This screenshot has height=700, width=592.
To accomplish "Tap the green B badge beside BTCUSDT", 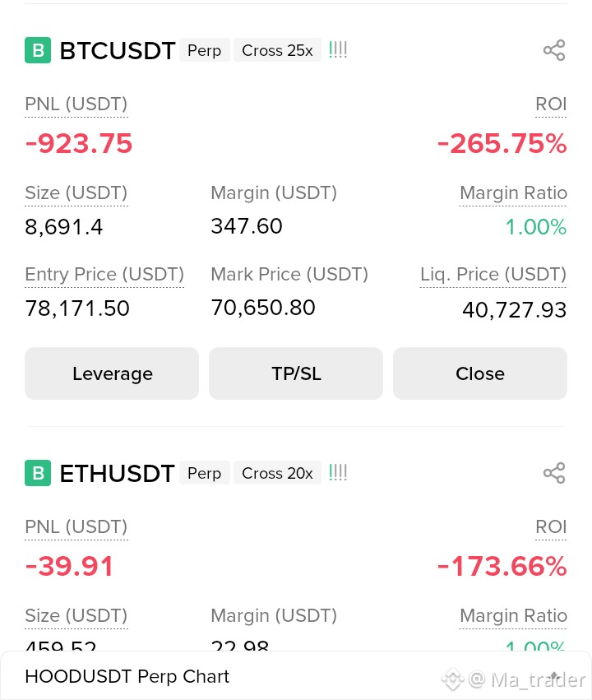I will [x=38, y=50].
